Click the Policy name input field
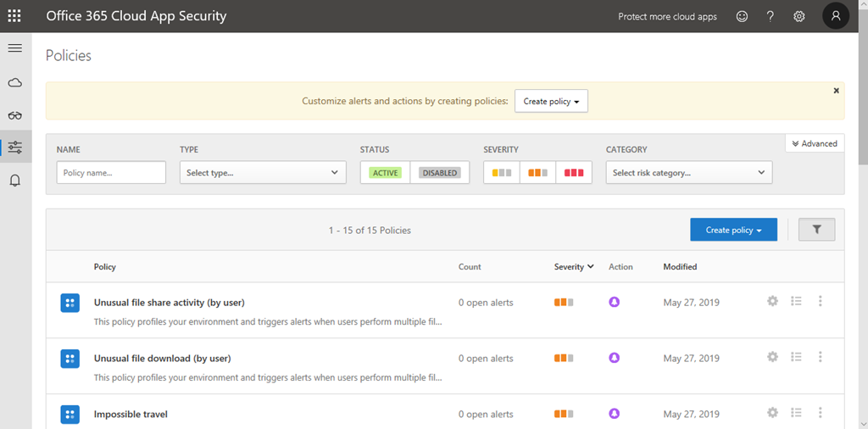The width and height of the screenshot is (868, 429). click(111, 173)
